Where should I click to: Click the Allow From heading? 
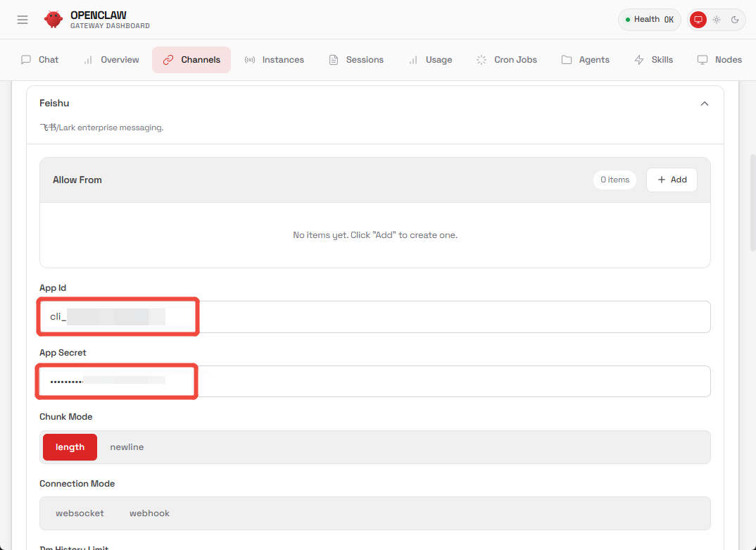tap(77, 180)
